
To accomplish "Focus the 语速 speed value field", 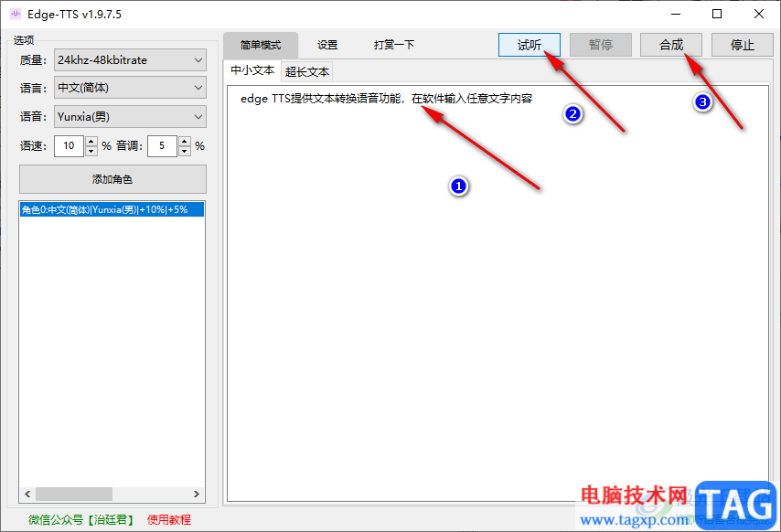I will [x=70, y=146].
